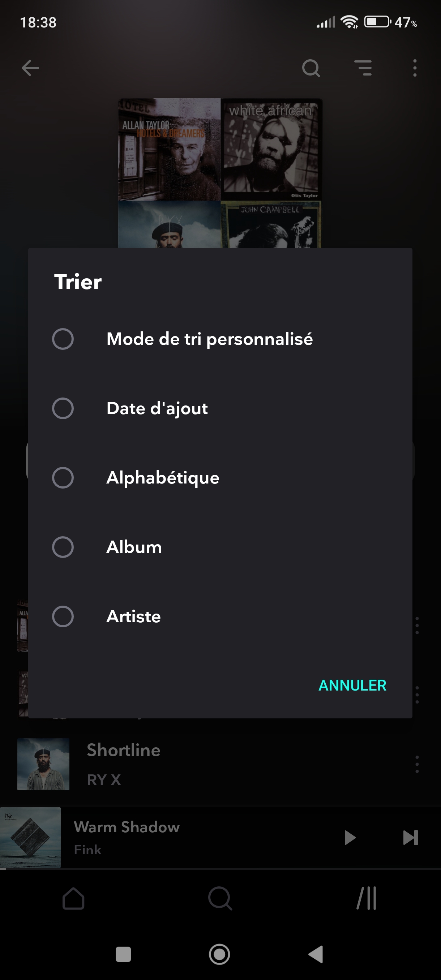Tap the back arrow at top left
This screenshot has height=980, width=441.
coord(30,68)
